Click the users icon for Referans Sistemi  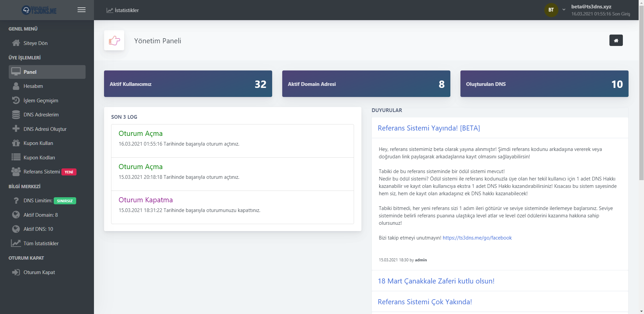16,172
